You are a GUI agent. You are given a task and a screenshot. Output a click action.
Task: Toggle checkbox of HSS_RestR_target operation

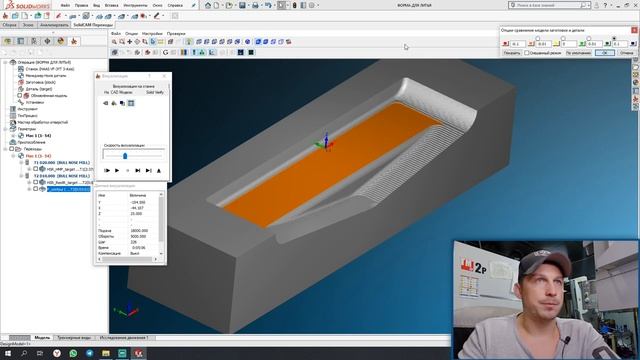[36, 182]
